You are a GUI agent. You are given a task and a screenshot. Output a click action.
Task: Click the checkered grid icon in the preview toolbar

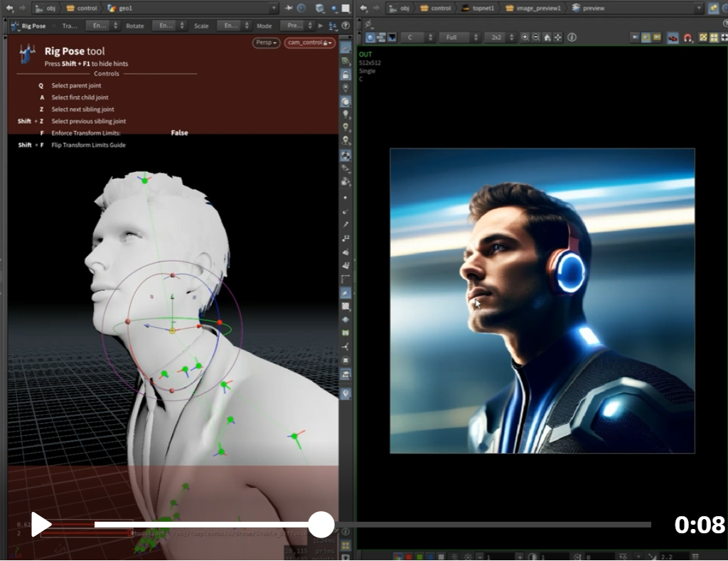[x=703, y=38]
